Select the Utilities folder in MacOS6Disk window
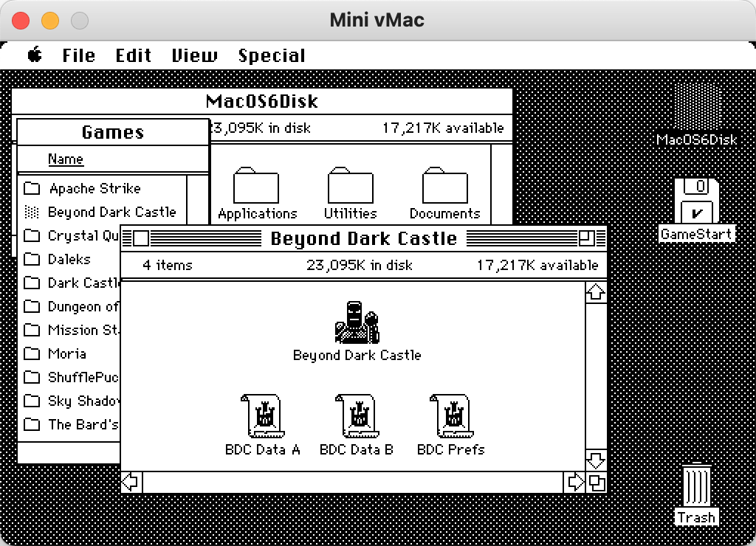756x546 pixels. 351,185
